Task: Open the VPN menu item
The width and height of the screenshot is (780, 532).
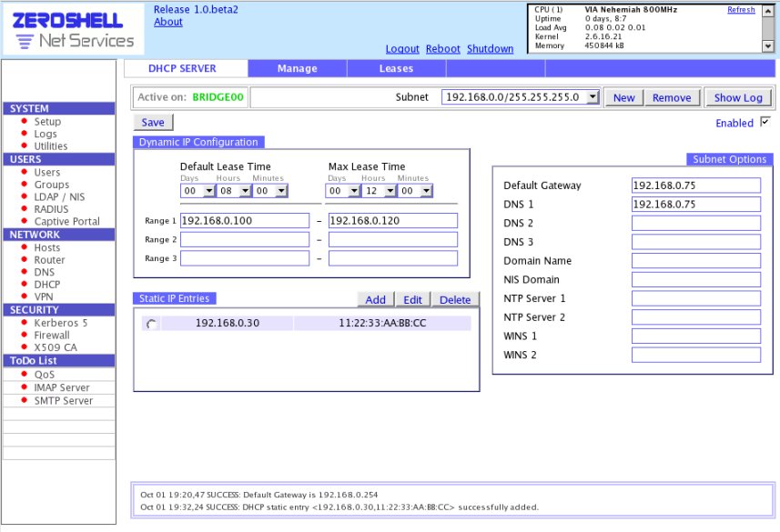Action: pyautogui.click(x=44, y=296)
